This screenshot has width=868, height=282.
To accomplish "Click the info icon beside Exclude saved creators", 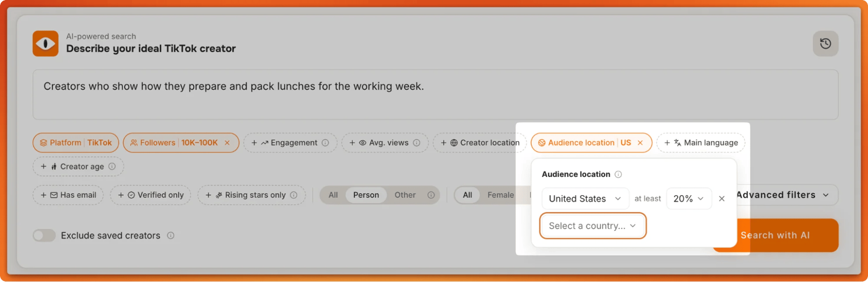I will tap(170, 235).
